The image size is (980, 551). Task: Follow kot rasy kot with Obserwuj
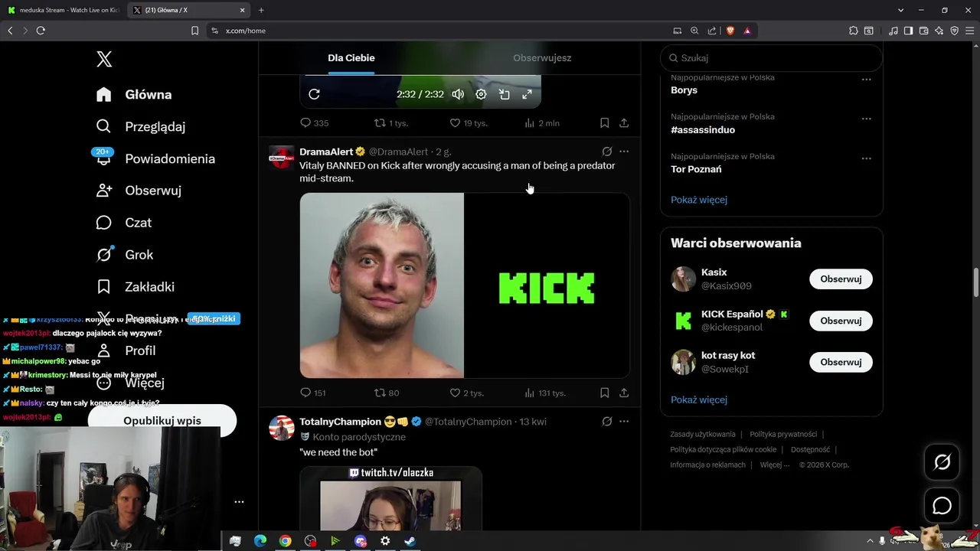click(x=841, y=362)
